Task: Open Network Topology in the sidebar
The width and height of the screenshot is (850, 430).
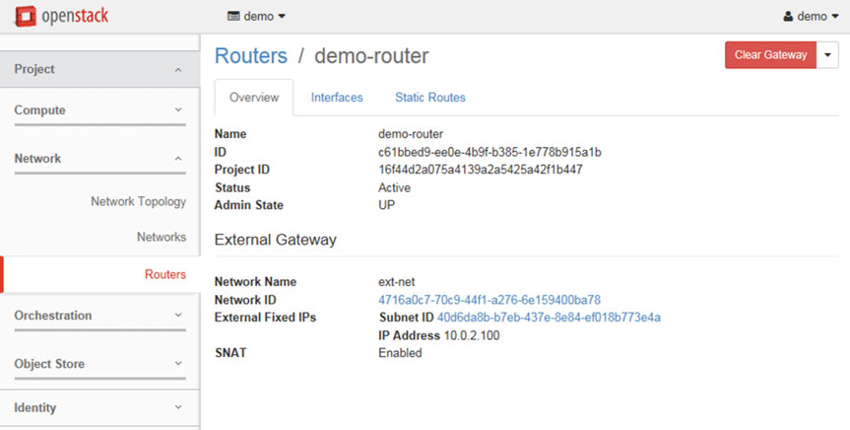Action: click(x=138, y=202)
